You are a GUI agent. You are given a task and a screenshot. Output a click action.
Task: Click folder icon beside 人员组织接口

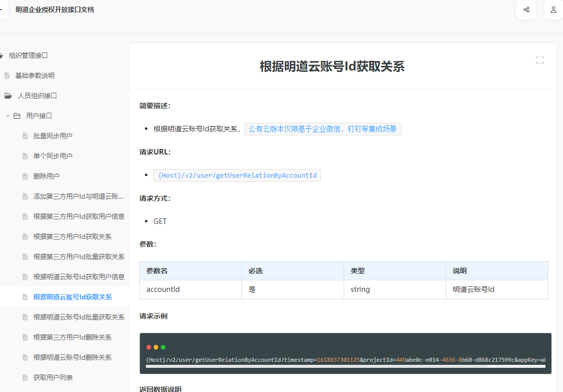click(8, 96)
